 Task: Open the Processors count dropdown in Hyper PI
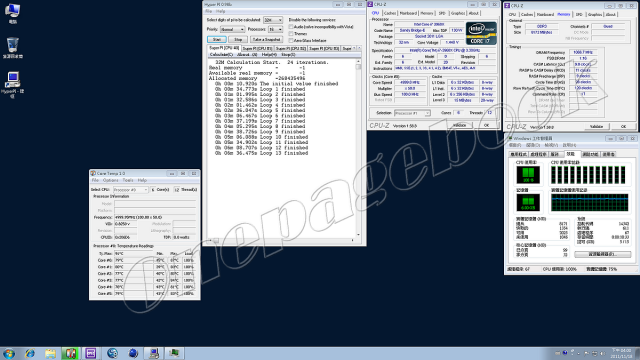click(x=275, y=29)
